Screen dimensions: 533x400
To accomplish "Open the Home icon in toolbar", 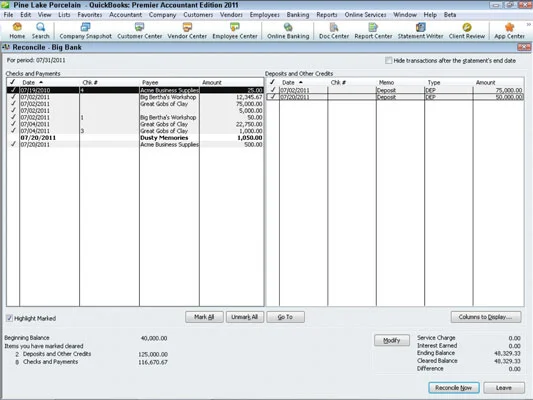I will coord(17,31).
